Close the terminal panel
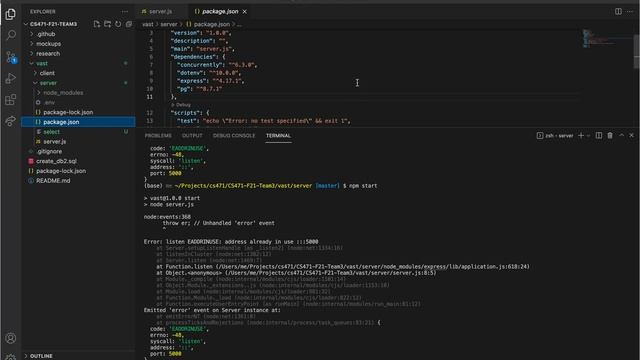The height and width of the screenshot is (360, 640). (x=631, y=136)
